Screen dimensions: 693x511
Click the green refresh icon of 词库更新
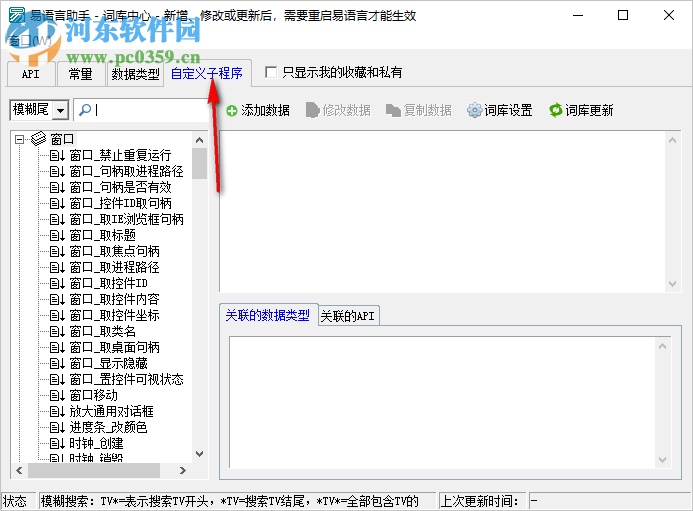(556, 110)
